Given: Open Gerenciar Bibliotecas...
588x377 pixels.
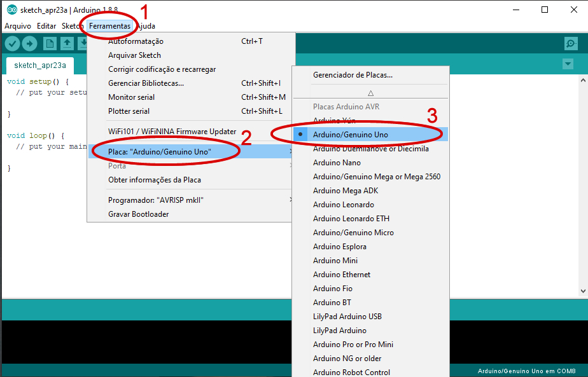Looking at the screenshot, I should click(191, 83).
